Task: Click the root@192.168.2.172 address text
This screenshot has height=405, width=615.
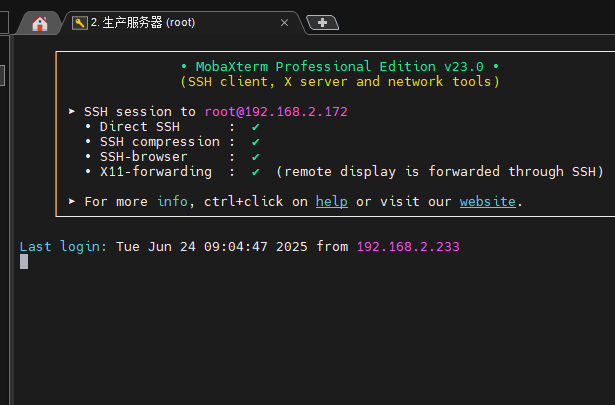Action: (276, 112)
